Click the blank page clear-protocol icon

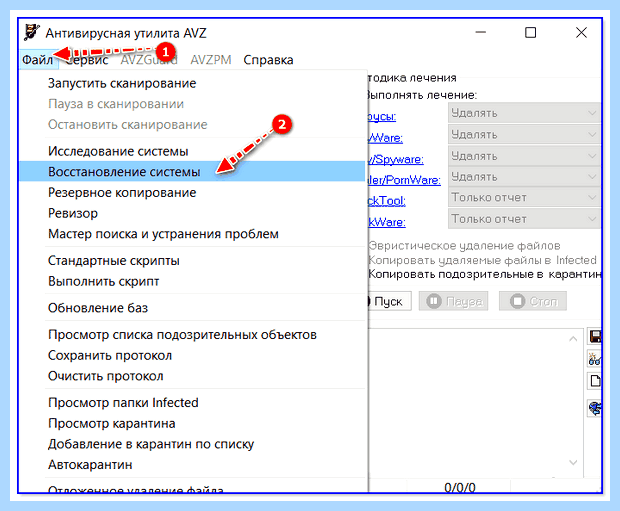coord(595,380)
